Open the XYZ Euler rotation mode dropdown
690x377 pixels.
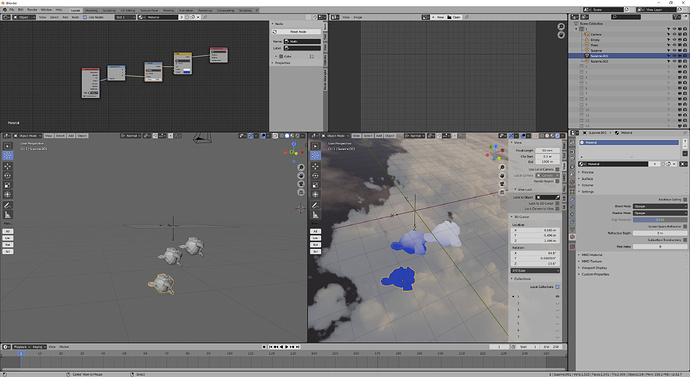[535, 271]
